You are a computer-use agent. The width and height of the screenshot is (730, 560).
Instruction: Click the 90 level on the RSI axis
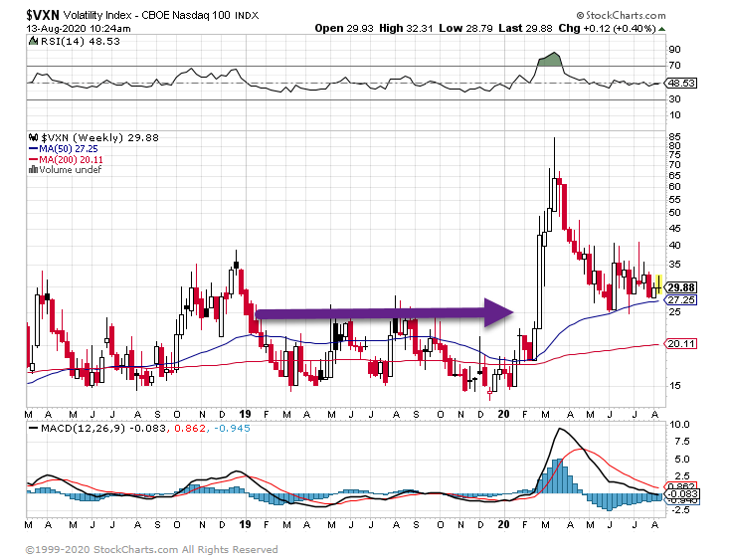(x=674, y=50)
